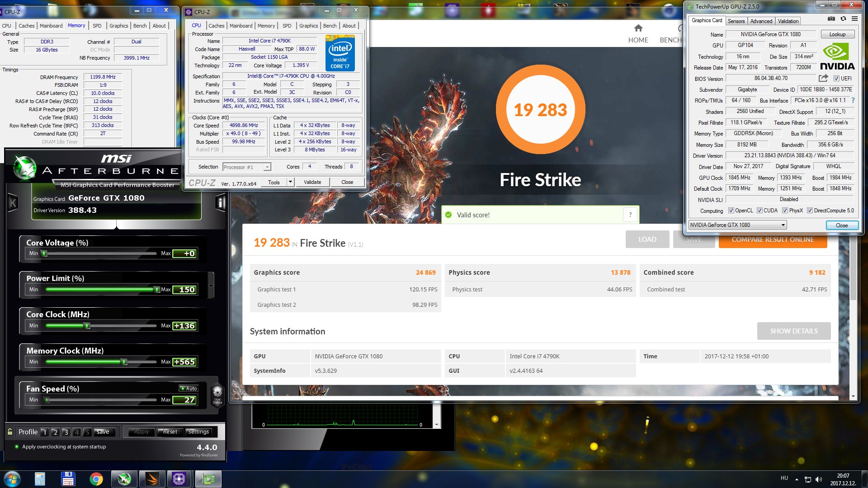Open the GPU-Z hamburger menu

pos(854,19)
